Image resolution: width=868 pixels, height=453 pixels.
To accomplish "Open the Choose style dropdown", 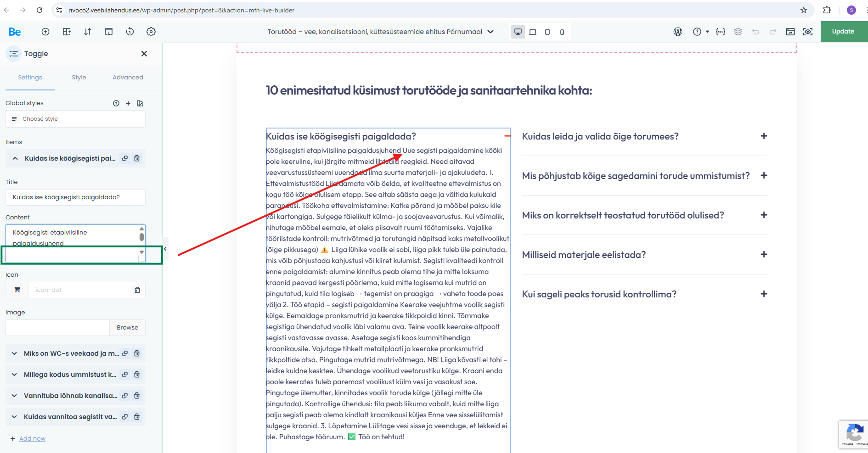I will (75, 119).
